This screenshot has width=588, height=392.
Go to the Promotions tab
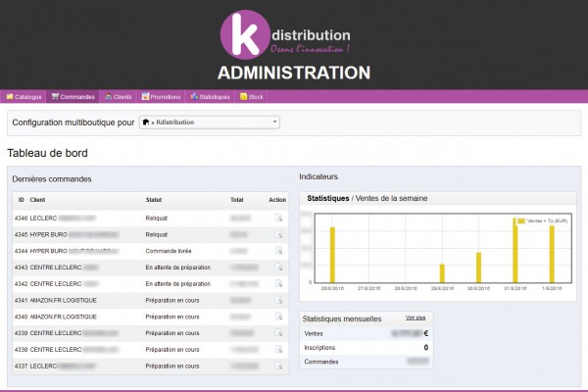[x=161, y=97]
